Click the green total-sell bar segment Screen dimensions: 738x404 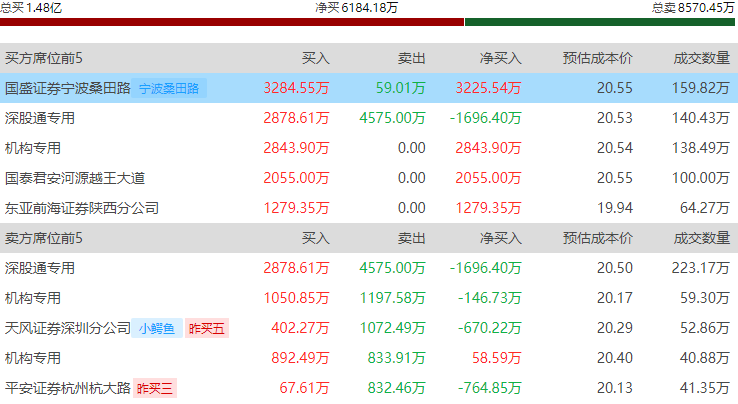[x=600, y=22]
